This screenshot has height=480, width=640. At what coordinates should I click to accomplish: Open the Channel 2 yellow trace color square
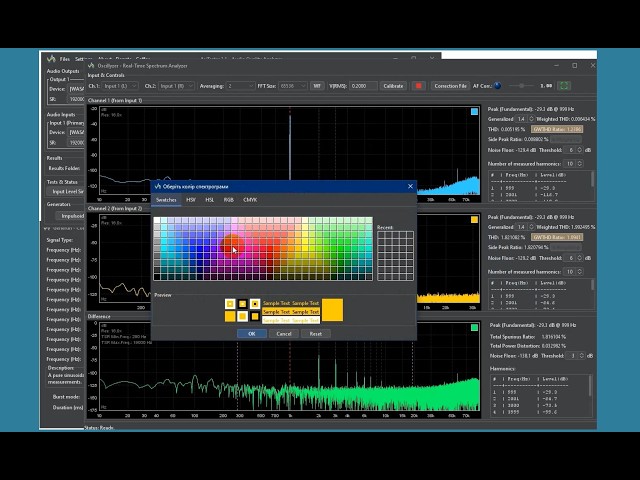coord(474,220)
